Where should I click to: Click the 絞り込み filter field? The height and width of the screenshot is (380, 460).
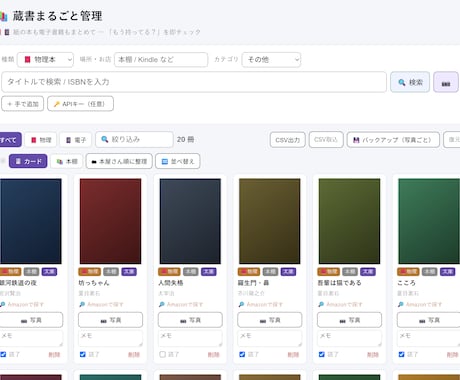(134, 139)
